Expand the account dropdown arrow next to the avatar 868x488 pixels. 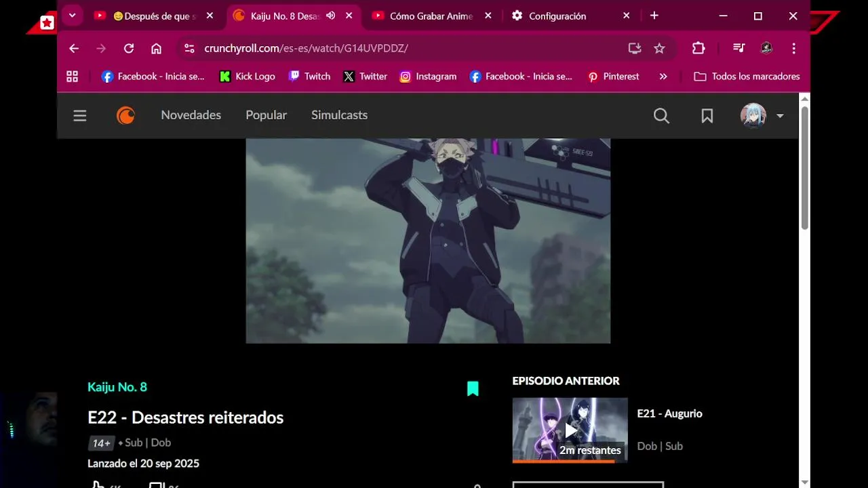[780, 116]
